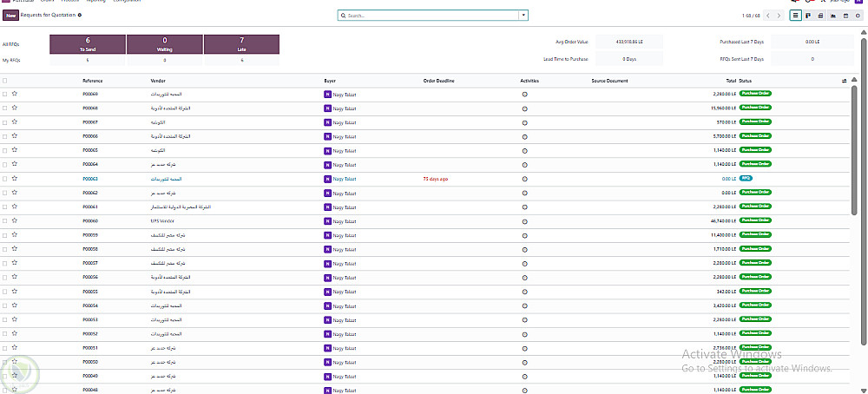Click the 15,960.00 LE total cell
Viewport: 868px width, 394px height.
coord(724,108)
